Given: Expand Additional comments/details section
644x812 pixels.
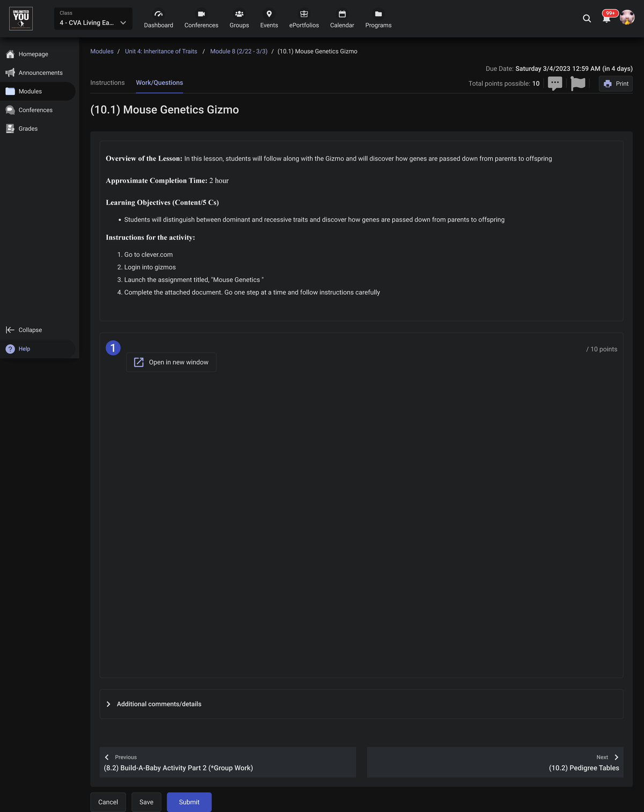Looking at the screenshot, I should pos(159,704).
